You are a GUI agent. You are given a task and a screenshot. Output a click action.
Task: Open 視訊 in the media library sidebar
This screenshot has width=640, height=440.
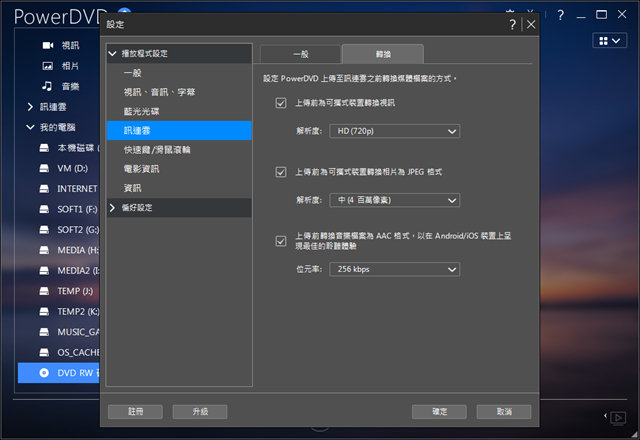pos(70,45)
